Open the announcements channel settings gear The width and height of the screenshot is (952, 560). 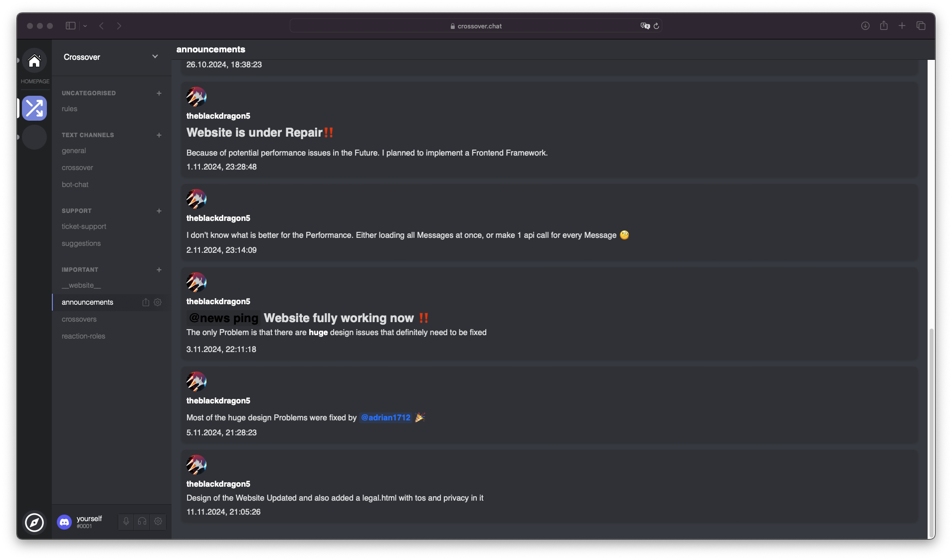(x=158, y=302)
